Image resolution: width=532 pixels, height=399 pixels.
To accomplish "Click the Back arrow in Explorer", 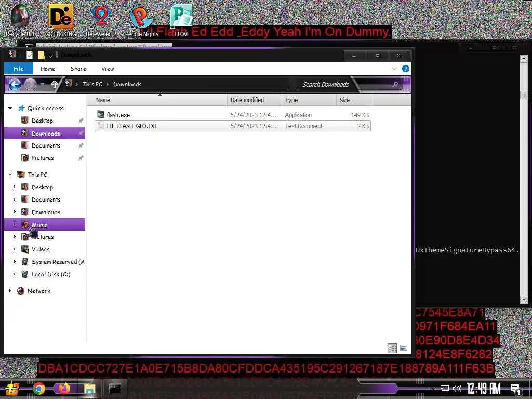I will point(15,84).
